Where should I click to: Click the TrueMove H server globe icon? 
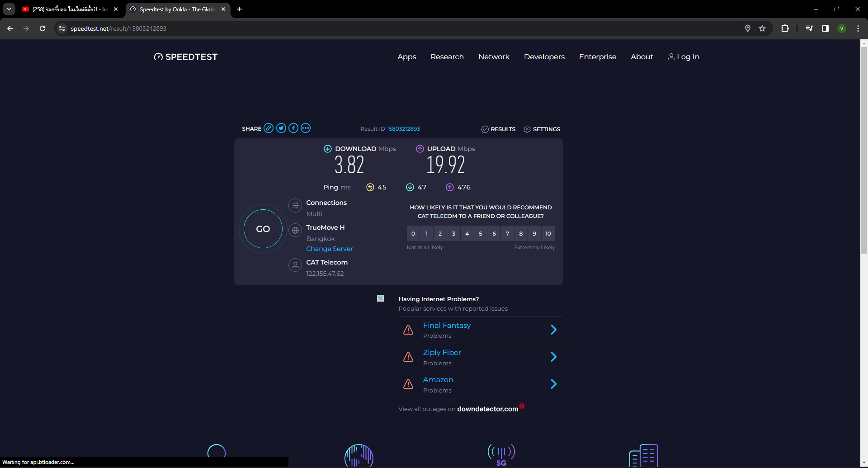point(295,230)
